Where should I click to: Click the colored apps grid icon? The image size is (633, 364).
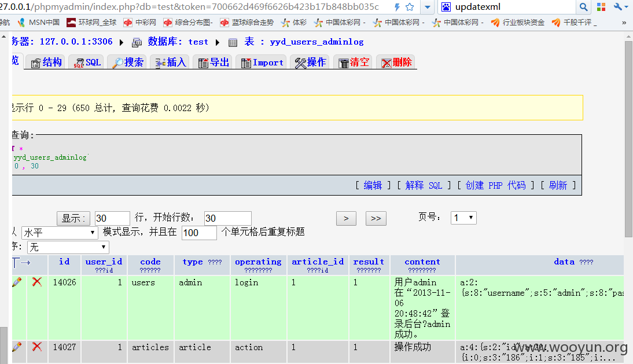[x=601, y=7]
